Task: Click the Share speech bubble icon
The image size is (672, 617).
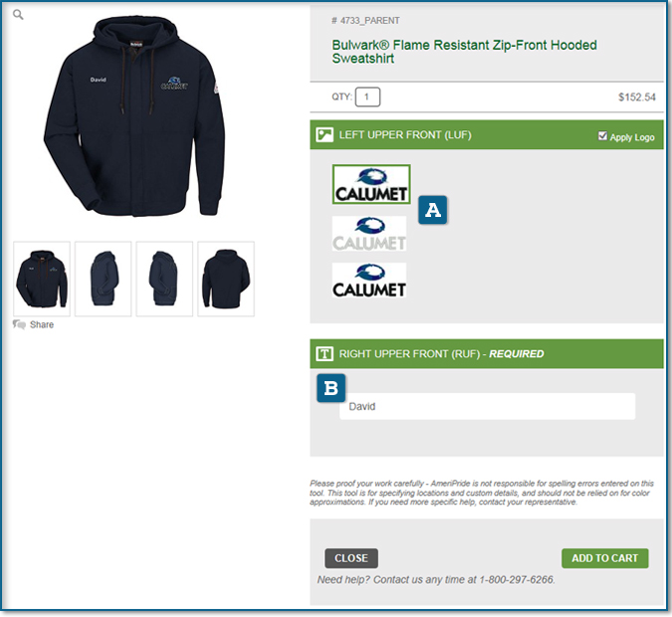Action: 19,324
